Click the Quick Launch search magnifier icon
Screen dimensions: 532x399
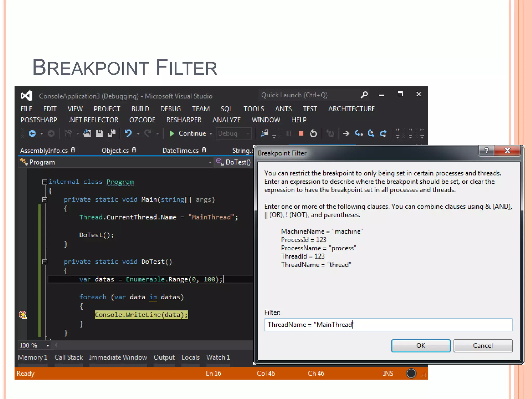(364, 95)
